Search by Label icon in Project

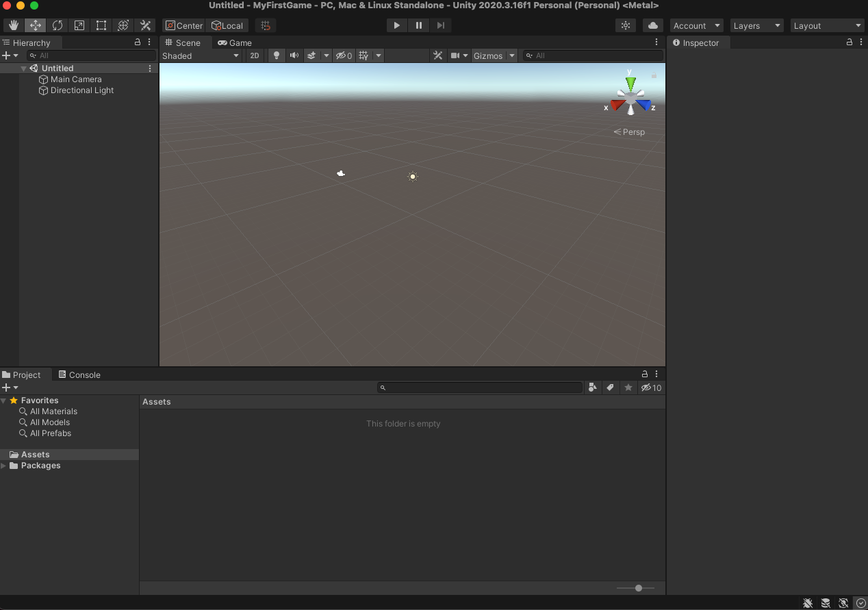click(x=611, y=387)
